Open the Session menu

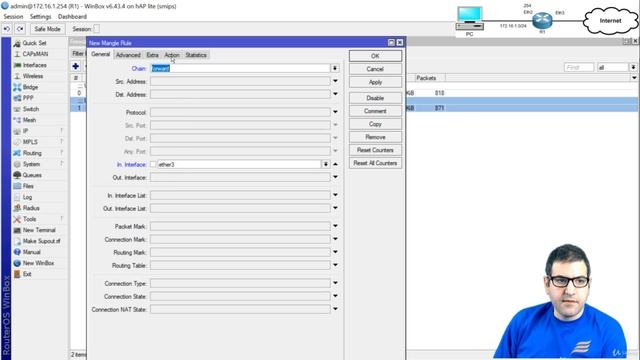tap(13, 17)
